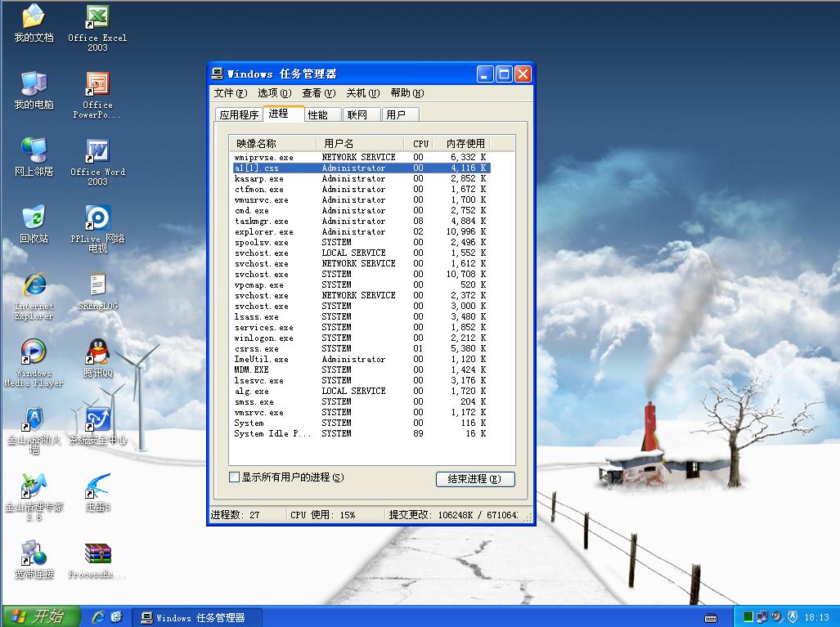Select the 腾讯QQ penguin desktop icon
840x627 pixels.
point(97,358)
